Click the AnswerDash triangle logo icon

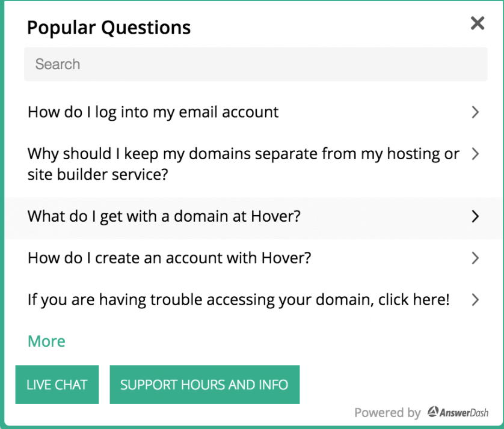pyautogui.click(x=433, y=412)
